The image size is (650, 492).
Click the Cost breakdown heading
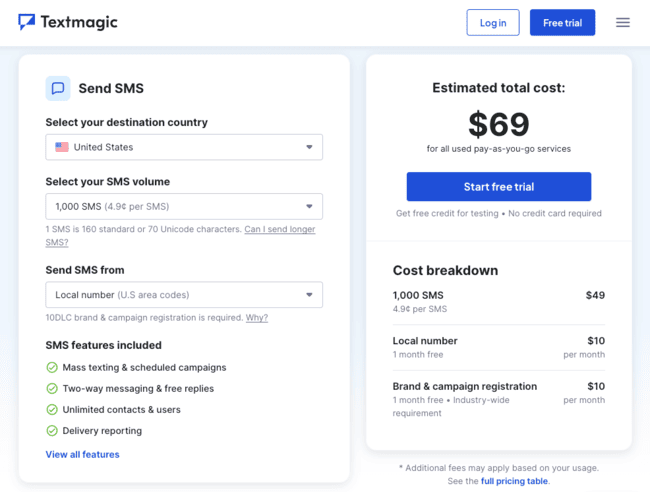445,270
